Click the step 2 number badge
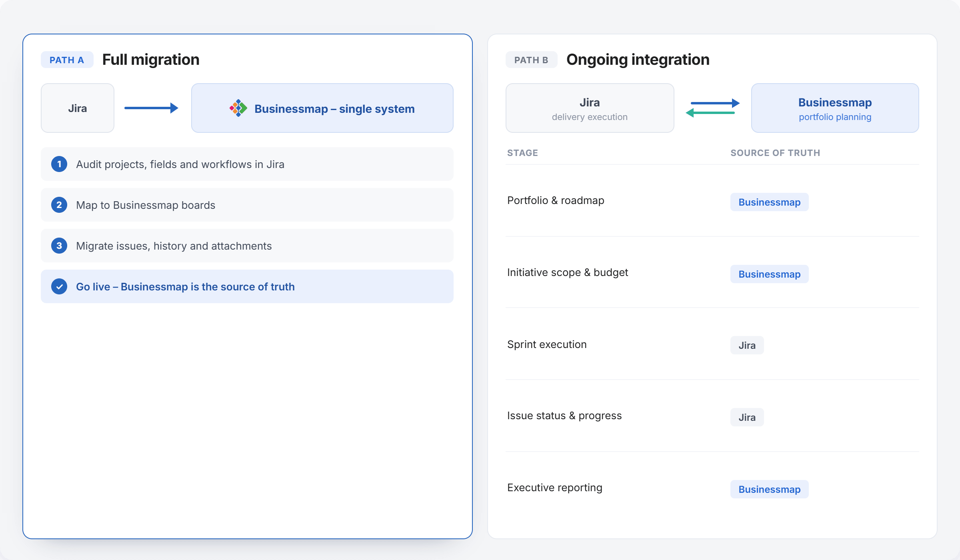Image resolution: width=960 pixels, height=560 pixels. click(59, 205)
